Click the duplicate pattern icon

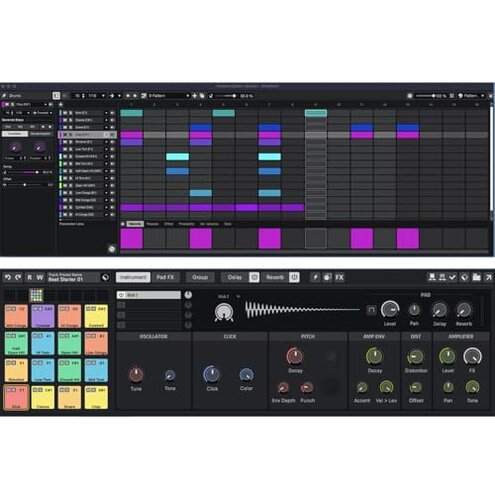202,96
